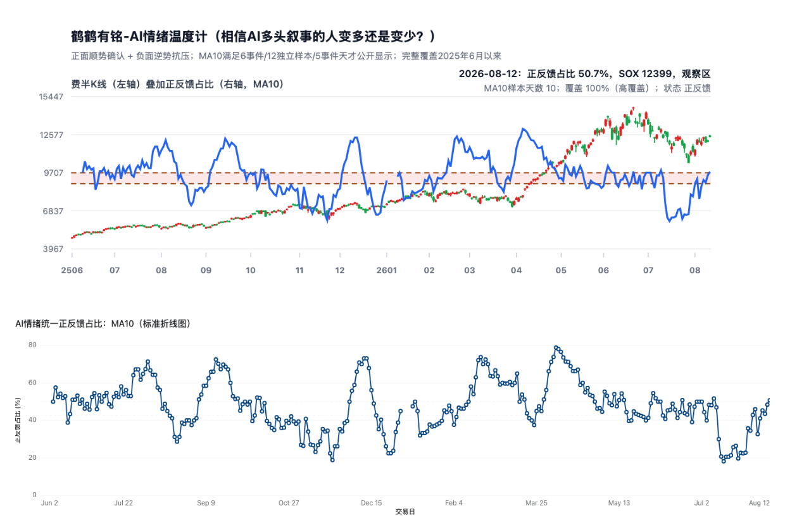Click the Jul 22 date label
This screenshot has height=532, width=785.
tap(123, 503)
